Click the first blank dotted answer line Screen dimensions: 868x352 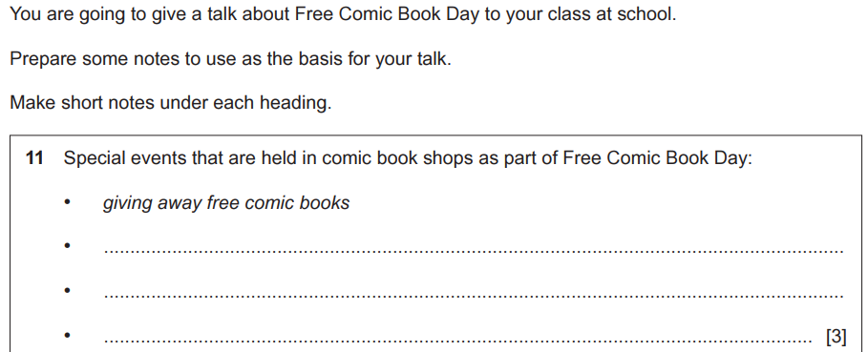[x=474, y=252]
